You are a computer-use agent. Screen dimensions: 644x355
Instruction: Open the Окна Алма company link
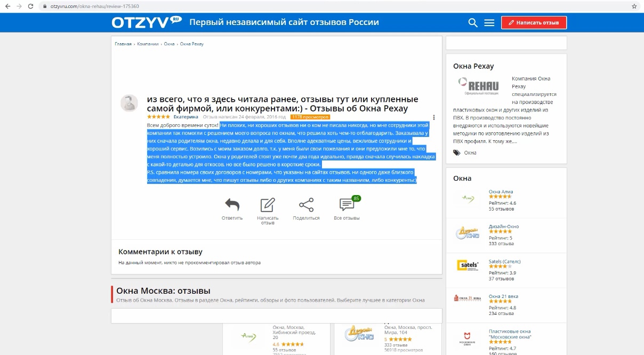click(x=501, y=191)
